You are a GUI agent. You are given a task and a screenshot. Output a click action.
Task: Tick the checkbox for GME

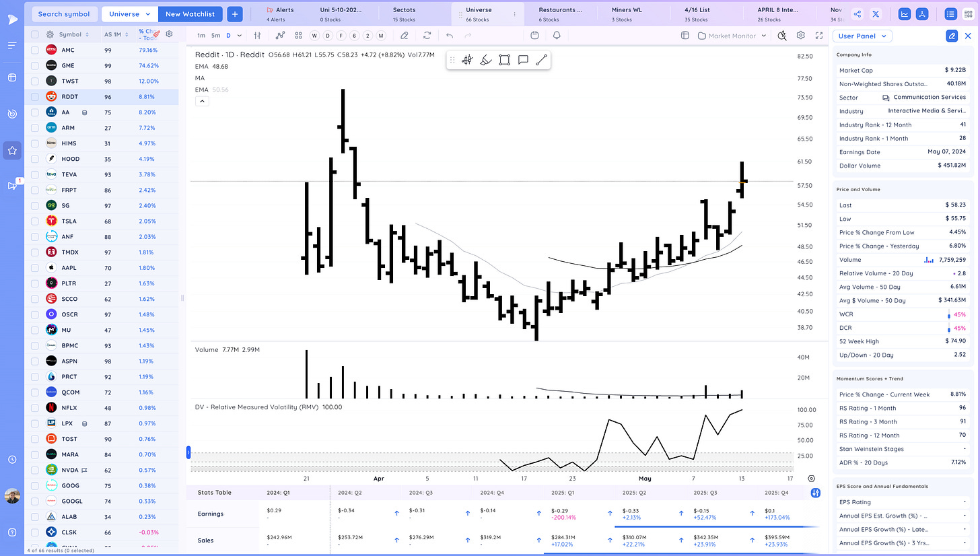[x=34, y=65]
